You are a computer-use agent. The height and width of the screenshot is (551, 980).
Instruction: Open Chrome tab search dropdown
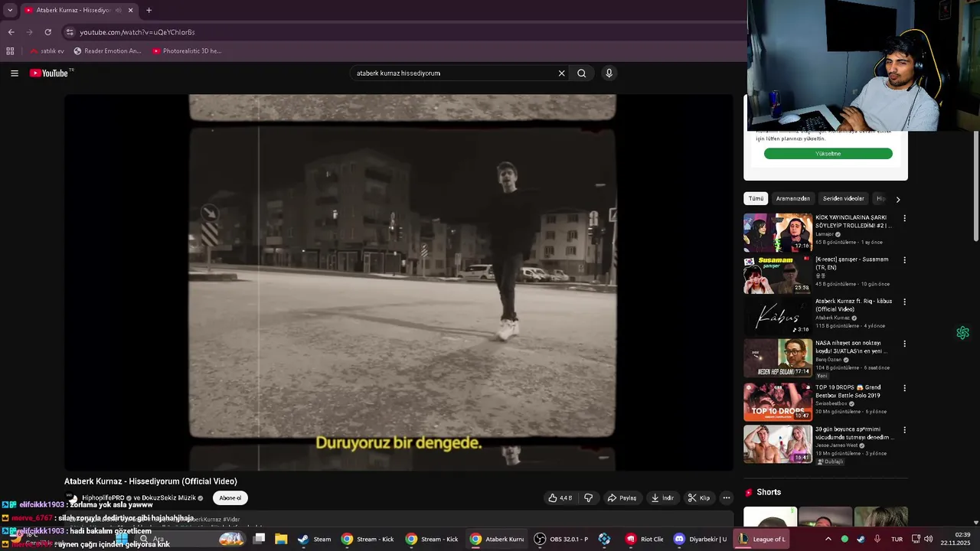[10, 10]
